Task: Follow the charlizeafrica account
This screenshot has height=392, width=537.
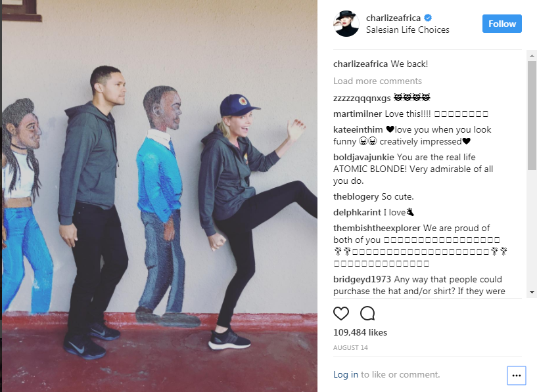Action: point(502,24)
